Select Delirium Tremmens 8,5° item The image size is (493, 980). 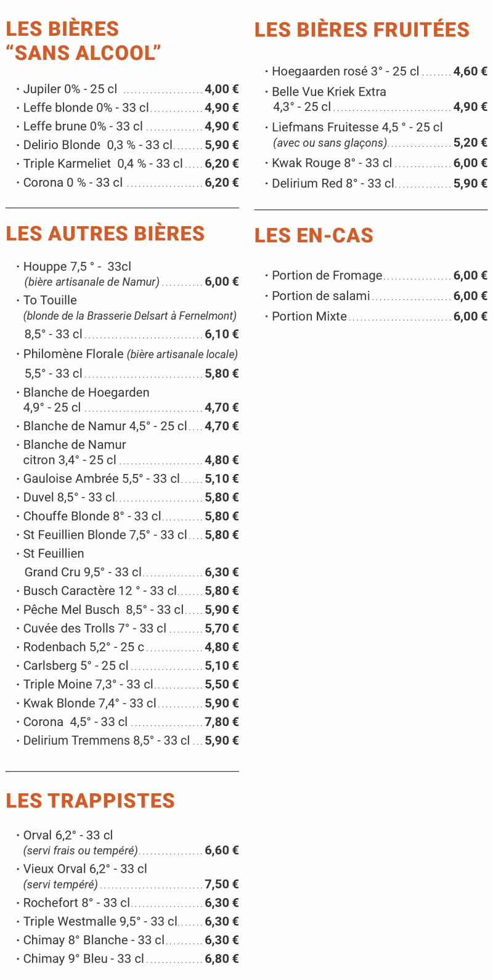(128, 741)
